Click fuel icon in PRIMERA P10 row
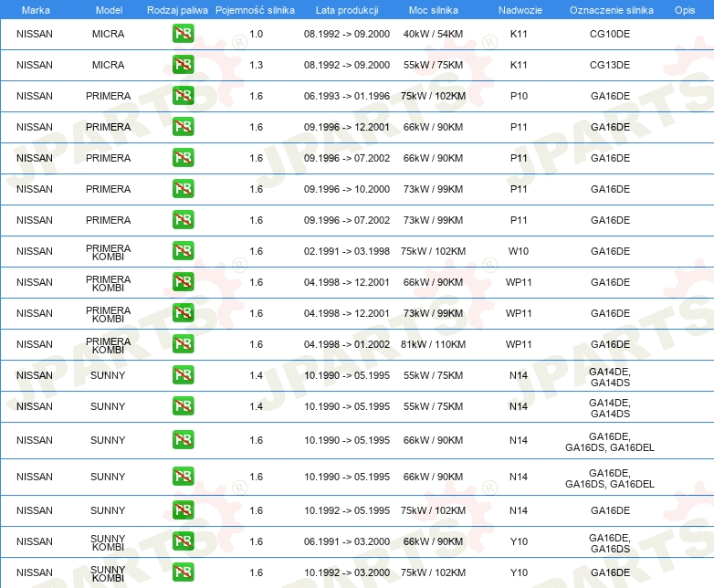Screen dimensions: 714x588 point(183,96)
